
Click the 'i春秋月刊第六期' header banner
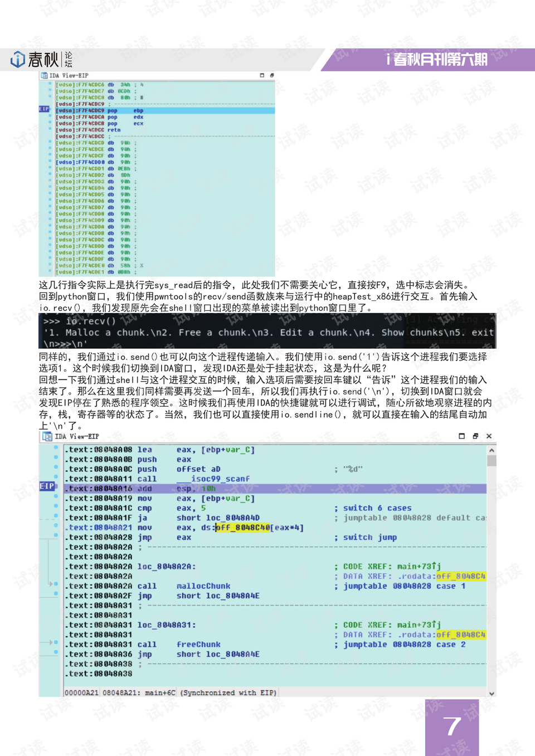pyautogui.click(x=436, y=59)
